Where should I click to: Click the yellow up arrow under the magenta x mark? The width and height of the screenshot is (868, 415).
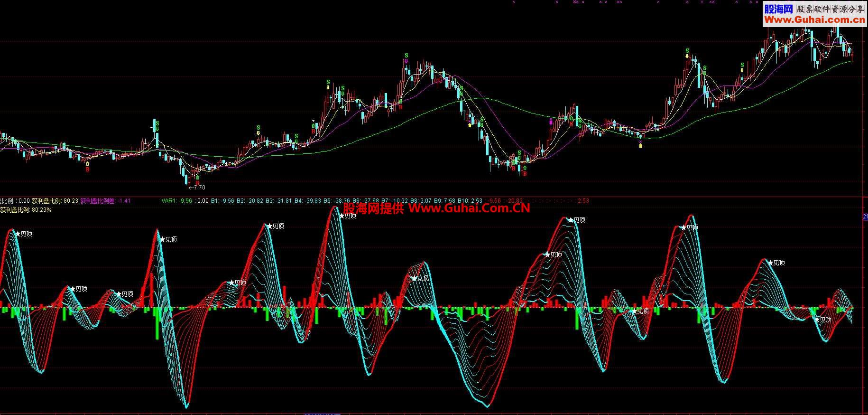[641, 145]
